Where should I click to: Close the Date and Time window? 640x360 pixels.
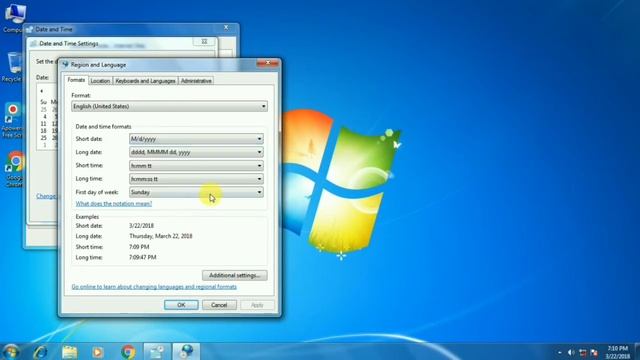pos(226,28)
